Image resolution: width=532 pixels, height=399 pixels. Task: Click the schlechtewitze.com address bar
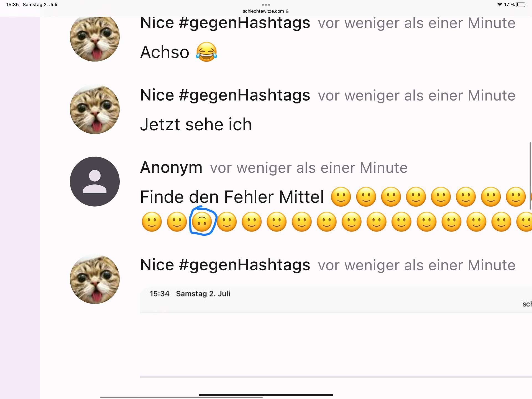[263, 11]
